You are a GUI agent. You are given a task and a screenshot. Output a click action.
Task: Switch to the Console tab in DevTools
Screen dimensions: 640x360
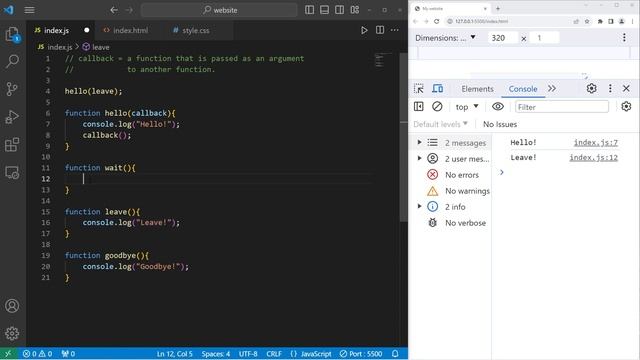pos(523,89)
